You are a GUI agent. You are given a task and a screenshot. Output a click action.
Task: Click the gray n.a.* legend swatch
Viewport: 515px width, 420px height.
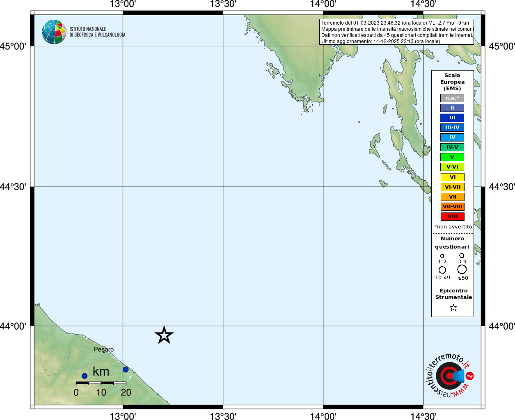[x=452, y=98]
